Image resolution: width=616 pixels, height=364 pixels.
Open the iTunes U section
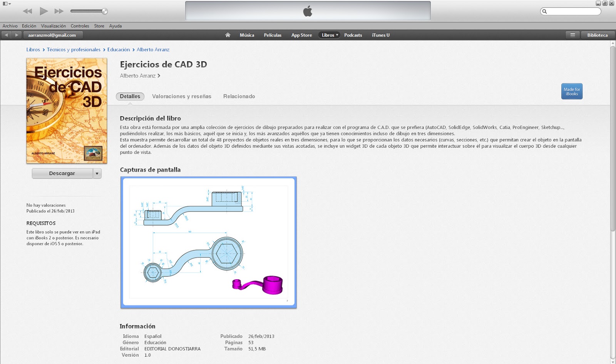click(381, 35)
